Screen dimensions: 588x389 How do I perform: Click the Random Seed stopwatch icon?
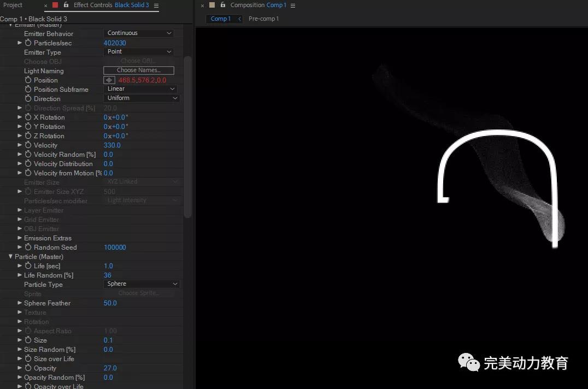coord(28,247)
